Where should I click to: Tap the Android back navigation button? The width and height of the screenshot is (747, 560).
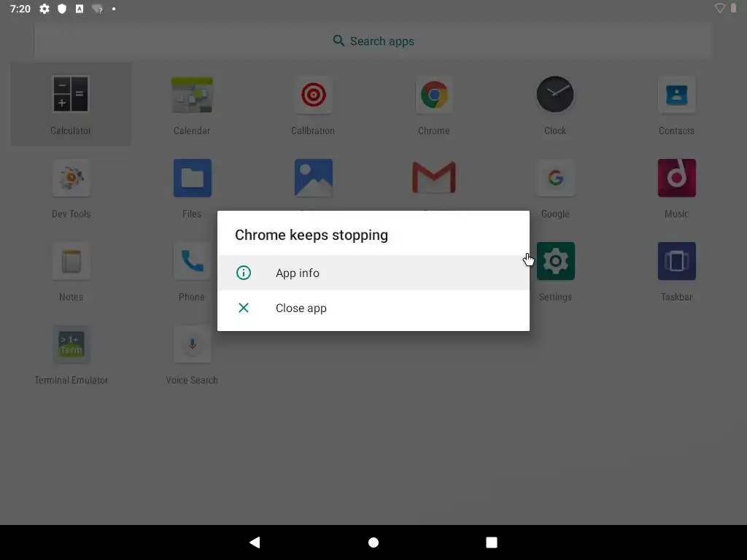coord(255,542)
